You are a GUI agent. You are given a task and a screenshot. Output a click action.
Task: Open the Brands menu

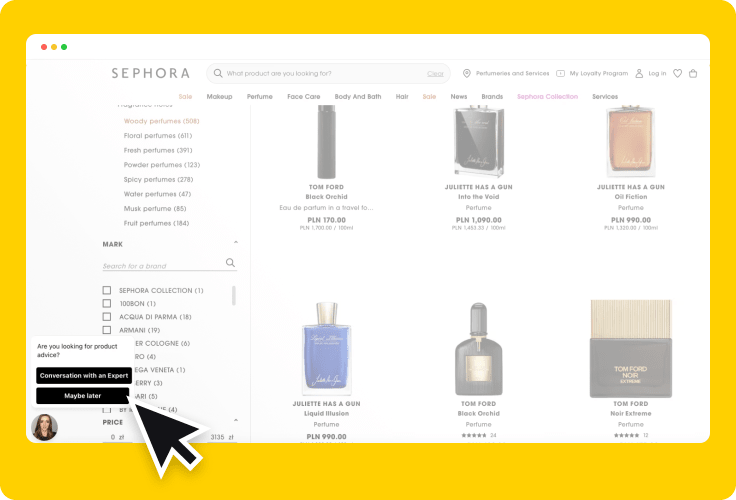(492, 97)
